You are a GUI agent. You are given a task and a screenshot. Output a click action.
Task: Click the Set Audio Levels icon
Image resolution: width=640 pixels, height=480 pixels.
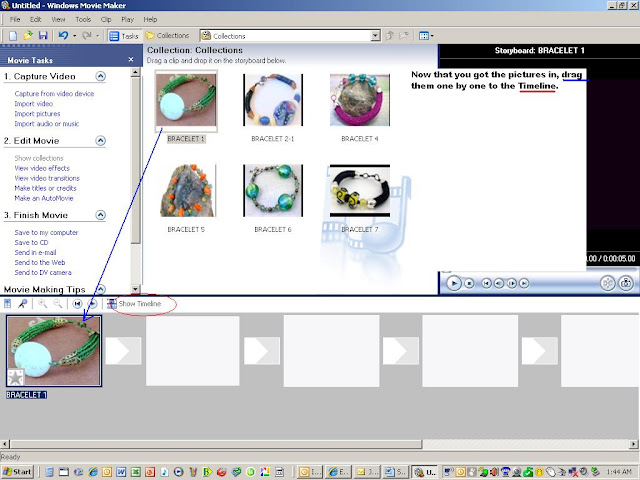(7, 304)
